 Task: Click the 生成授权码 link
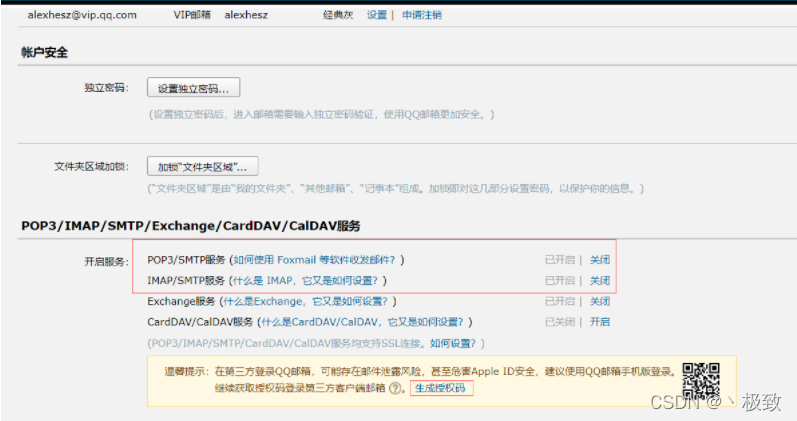[x=440, y=388]
